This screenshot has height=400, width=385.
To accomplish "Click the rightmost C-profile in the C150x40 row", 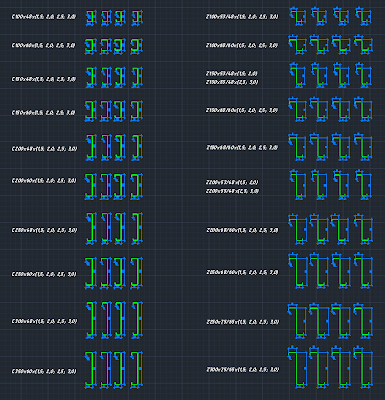I will (137, 78).
